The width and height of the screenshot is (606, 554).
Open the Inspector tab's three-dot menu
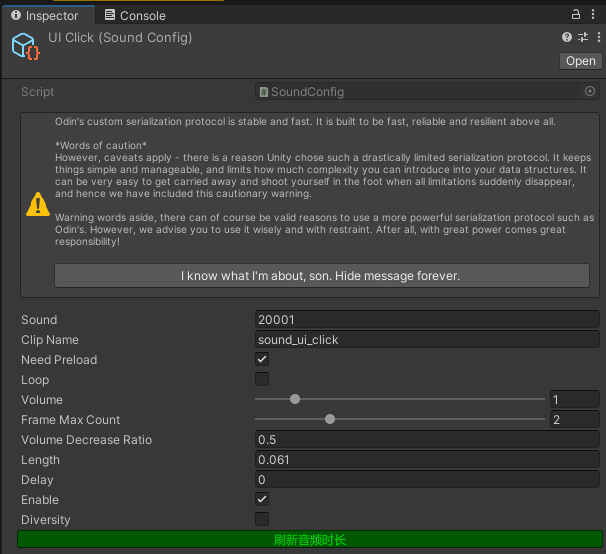pyautogui.click(x=593, y=15)
